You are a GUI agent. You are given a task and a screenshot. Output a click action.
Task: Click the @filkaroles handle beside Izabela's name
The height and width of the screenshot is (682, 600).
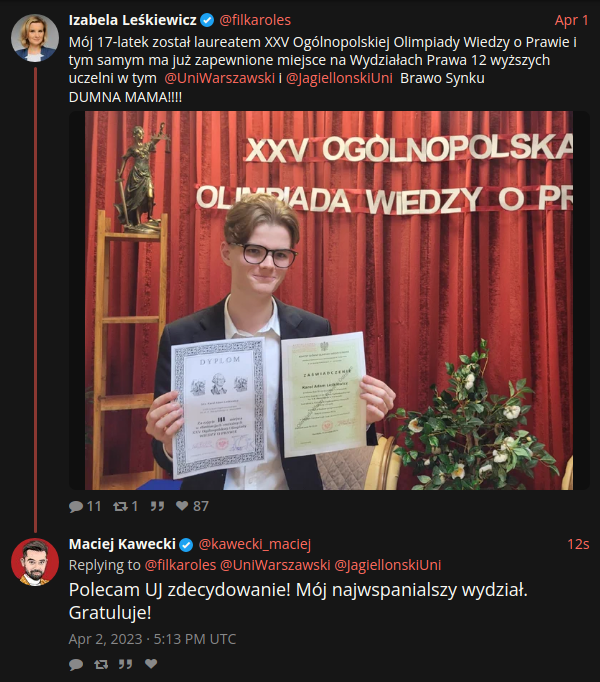pyautogui.click(x=255, y=20)
